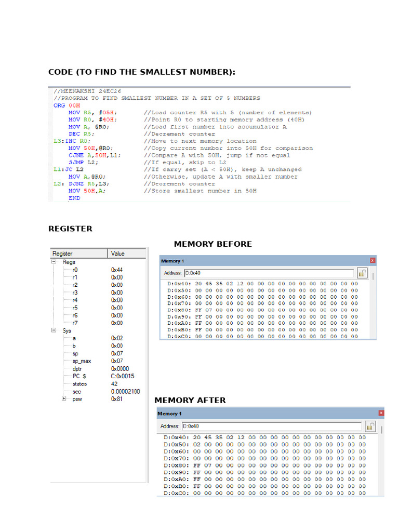
Task: Select the PC $ register row
Action: 98,376
